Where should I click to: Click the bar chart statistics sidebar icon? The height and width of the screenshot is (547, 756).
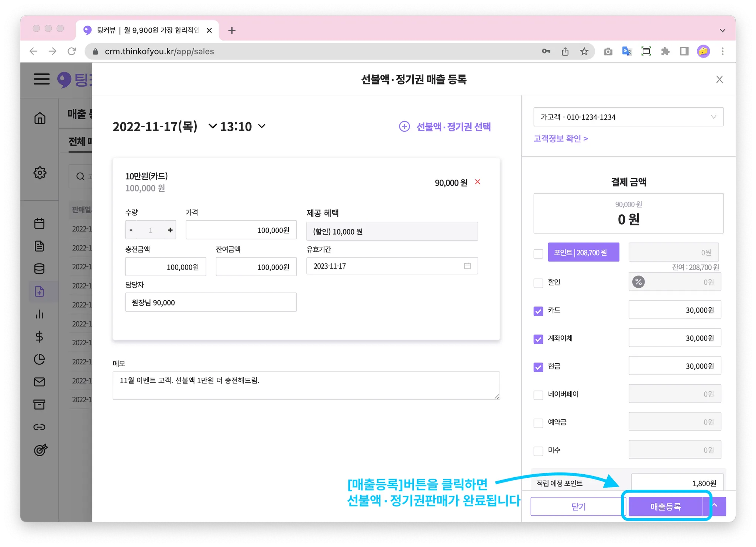click(39, 314)
